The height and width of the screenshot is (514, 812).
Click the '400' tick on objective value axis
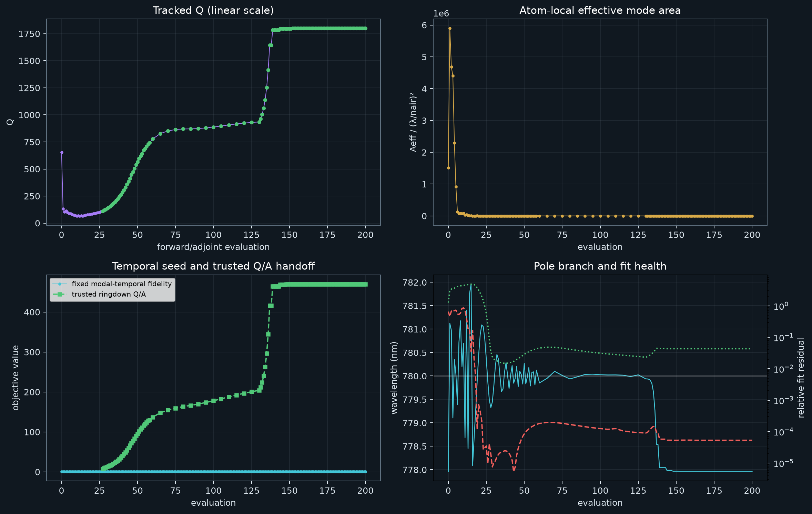(x=32, y=312)
